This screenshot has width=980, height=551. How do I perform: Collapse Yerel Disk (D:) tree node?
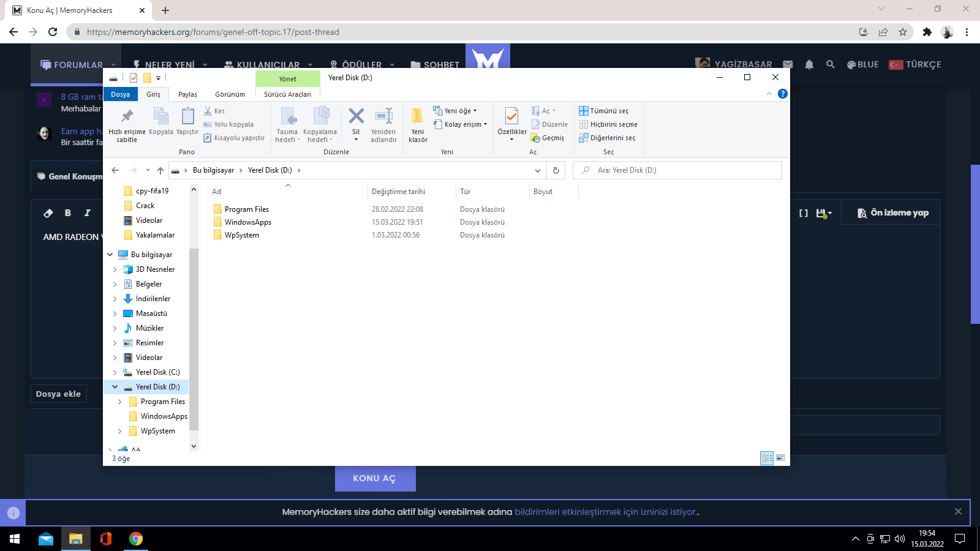point(115,387)
